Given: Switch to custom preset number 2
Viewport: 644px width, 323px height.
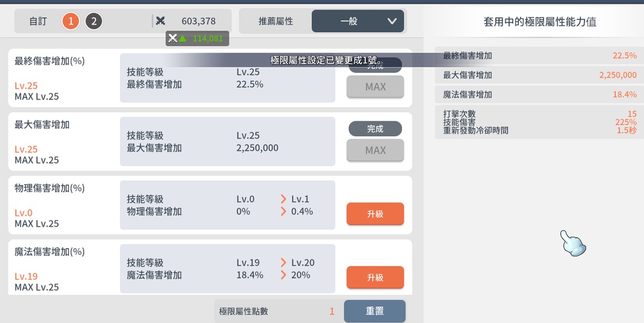Looking at the screenshot, I should [x=93, y=22].
